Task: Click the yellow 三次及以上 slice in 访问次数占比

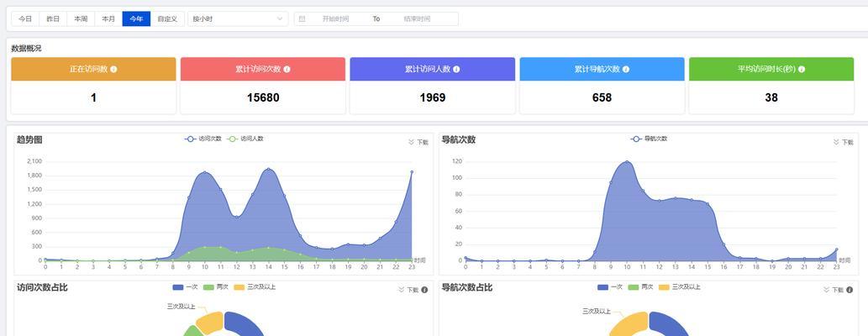Action: 210,323
